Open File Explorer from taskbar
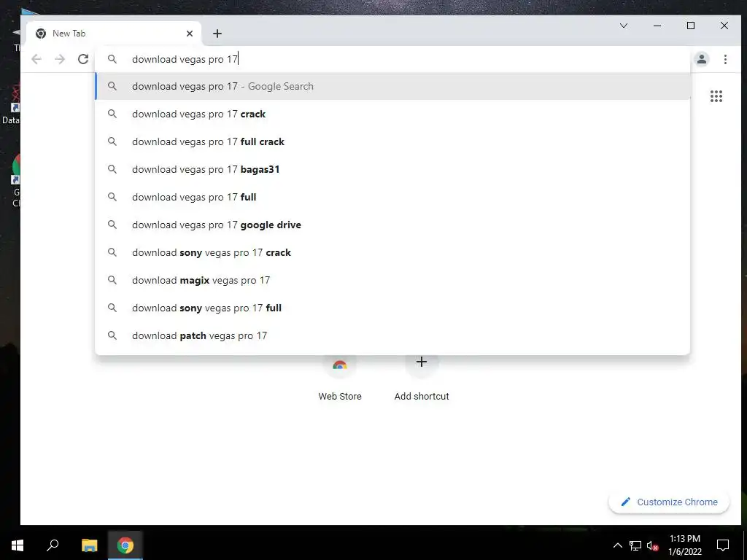 tap(89, 545)
